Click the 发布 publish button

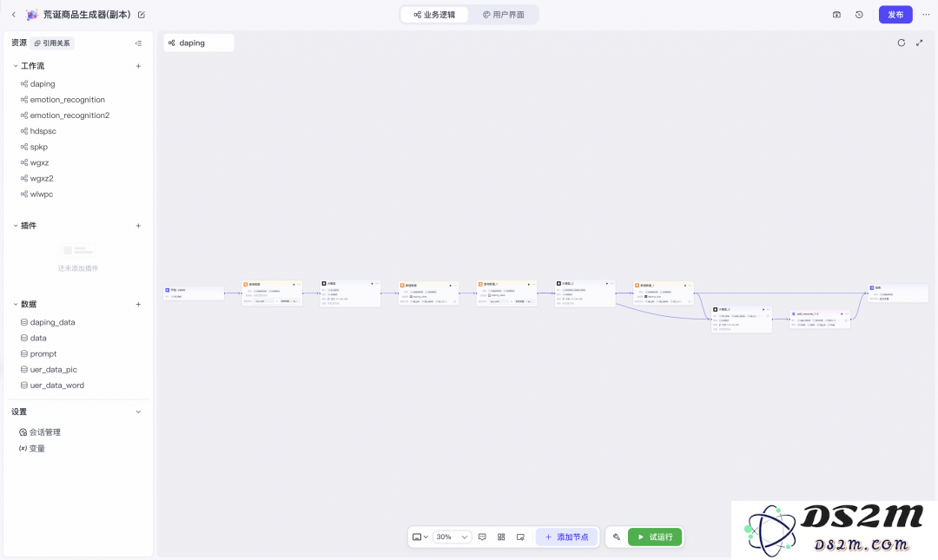pos(895,15)
